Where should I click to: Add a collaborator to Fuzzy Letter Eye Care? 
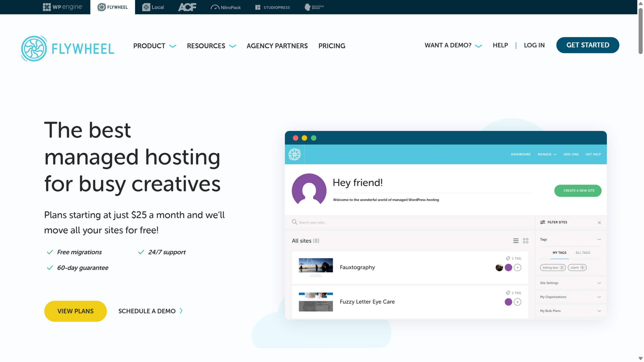coord(517,302)
